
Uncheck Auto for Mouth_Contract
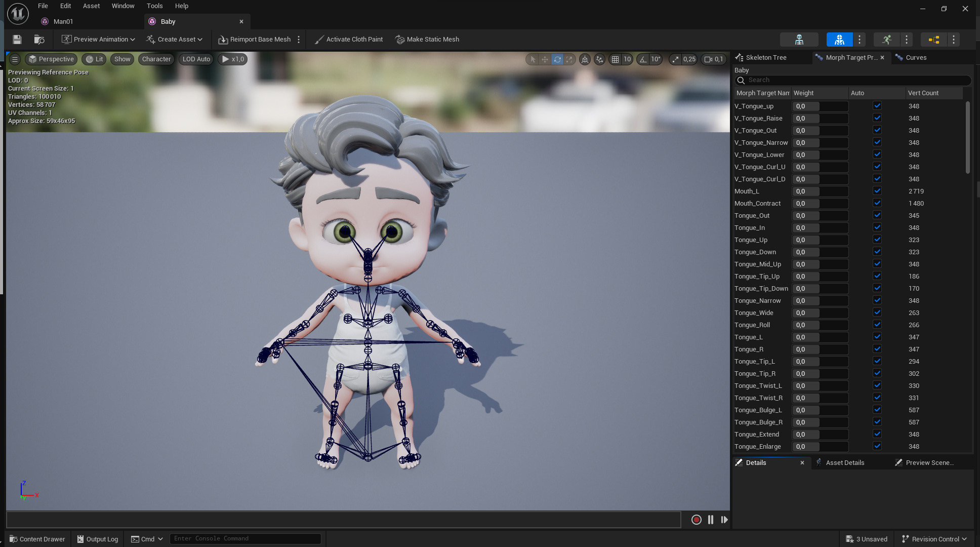(877, 203)
